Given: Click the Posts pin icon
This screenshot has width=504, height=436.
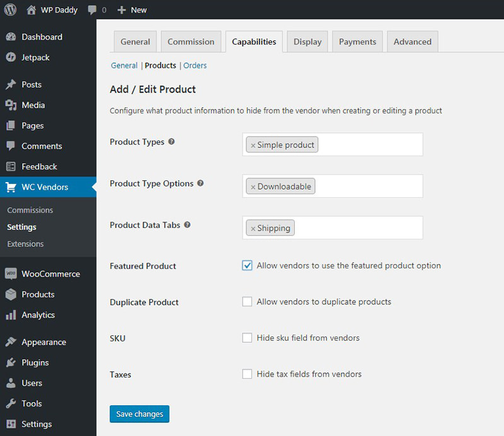Looking at the screenshot, I should pos(11,84).
